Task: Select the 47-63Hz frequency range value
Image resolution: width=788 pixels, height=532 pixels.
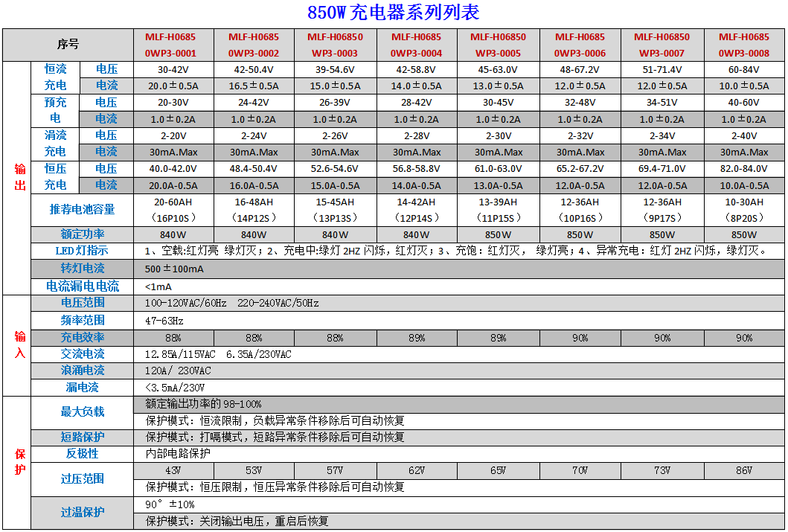Action: (x=164, y=321)
